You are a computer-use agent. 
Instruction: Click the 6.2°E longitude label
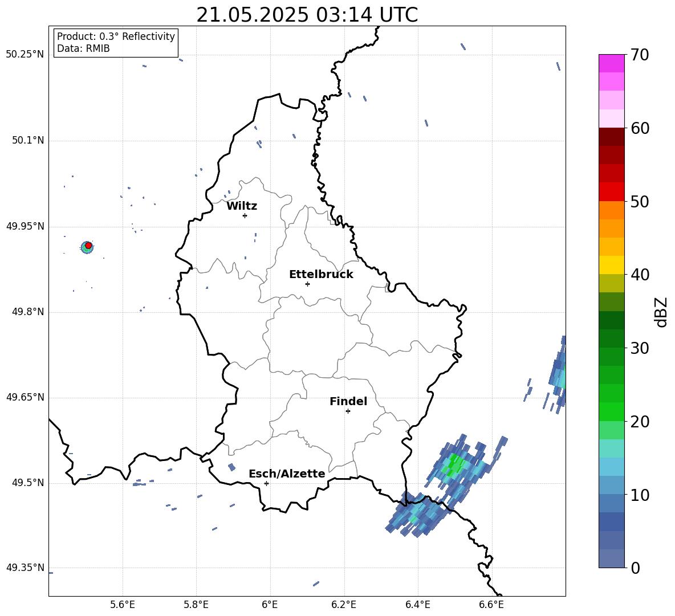344,605
